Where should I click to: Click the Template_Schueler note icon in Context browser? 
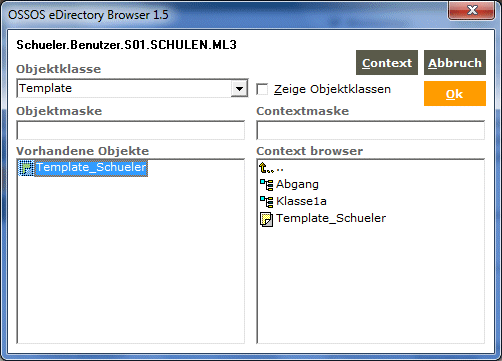[266, 219]
